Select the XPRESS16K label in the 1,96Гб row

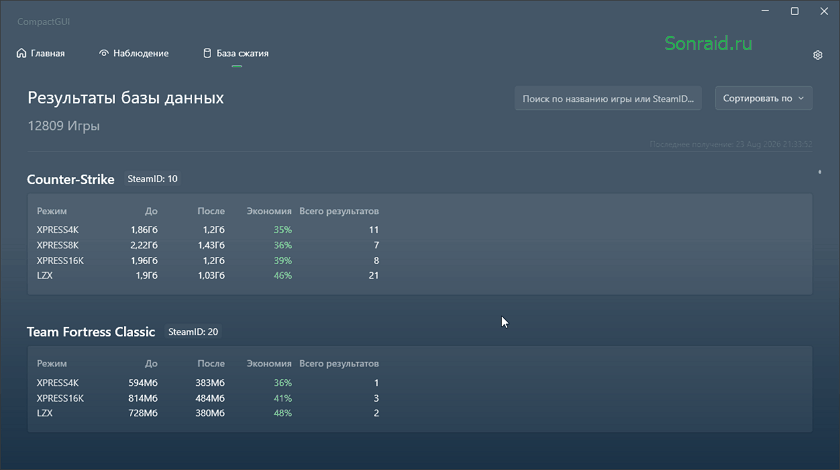[60, 260]
